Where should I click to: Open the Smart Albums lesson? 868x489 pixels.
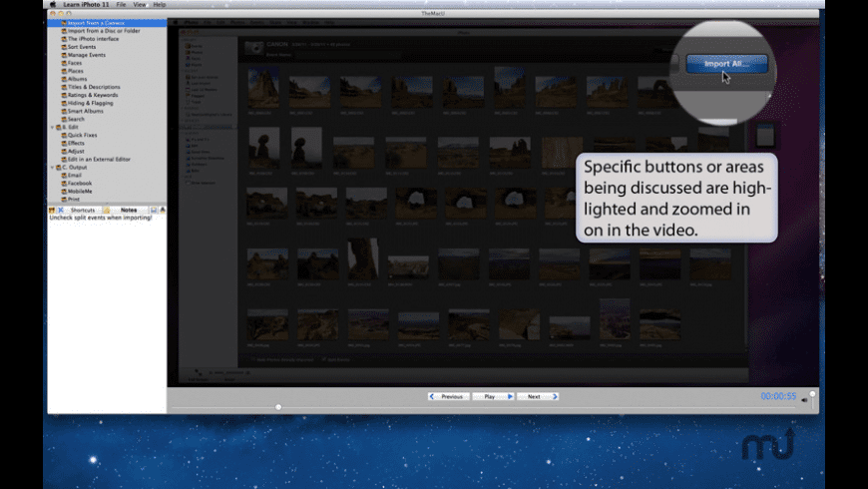point(85,112)
